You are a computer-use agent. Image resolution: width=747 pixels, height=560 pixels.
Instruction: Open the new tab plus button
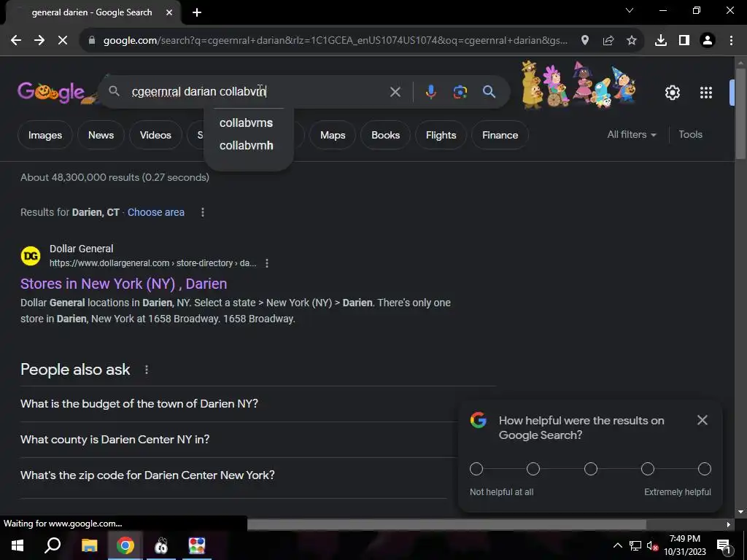tap(197, 12)
